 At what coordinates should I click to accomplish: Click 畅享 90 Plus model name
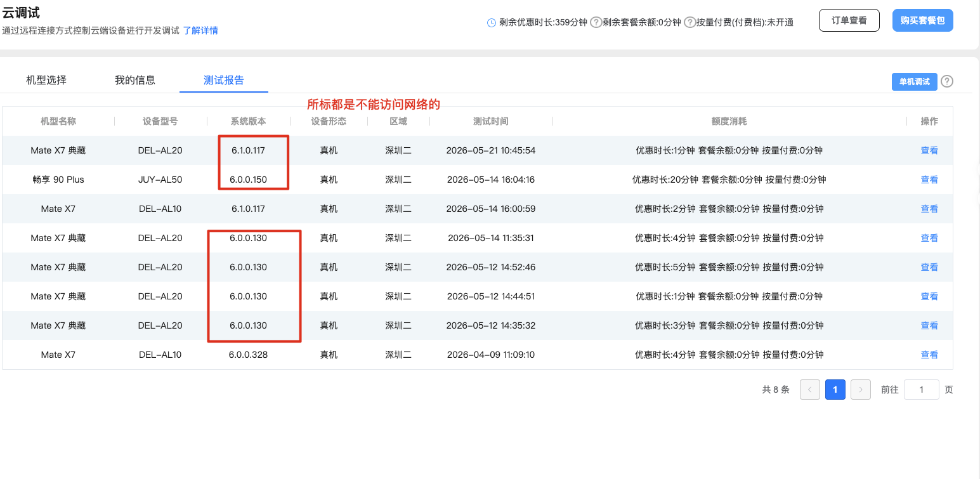point(58,180)
